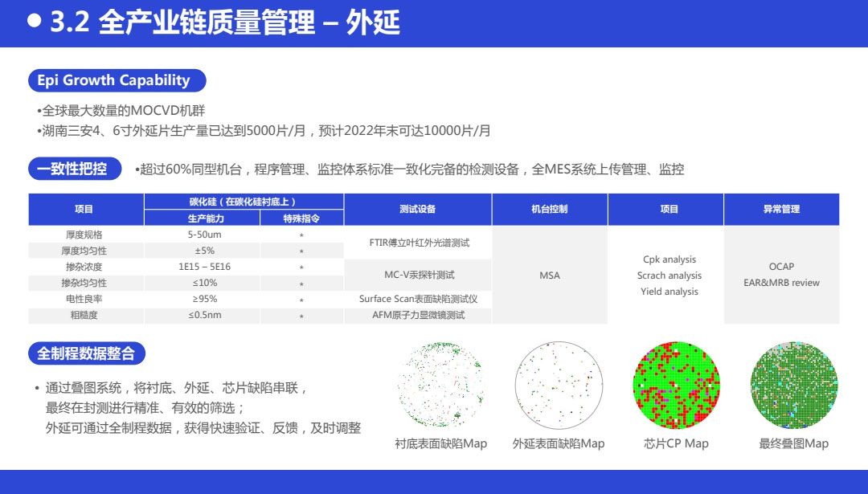Toggle the star indicator for 掺杂浓度
Viewport: 868px width, 494px height.
coord(301,267)
